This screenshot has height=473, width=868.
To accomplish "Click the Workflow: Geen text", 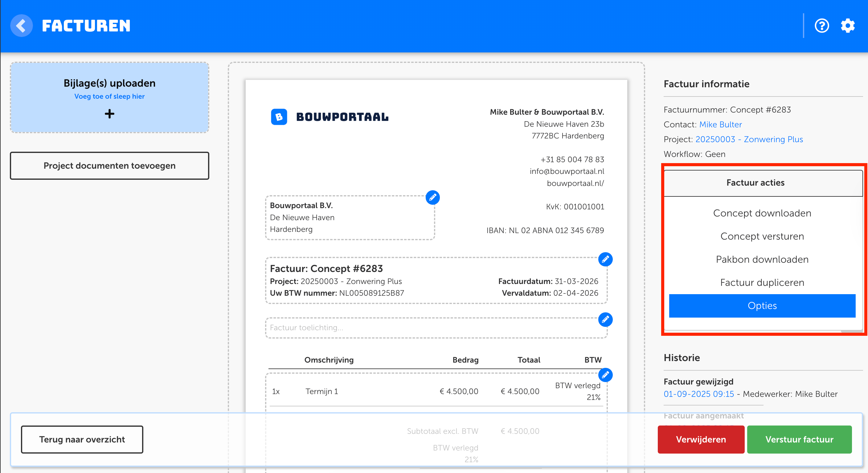I will tap(694, 154).
